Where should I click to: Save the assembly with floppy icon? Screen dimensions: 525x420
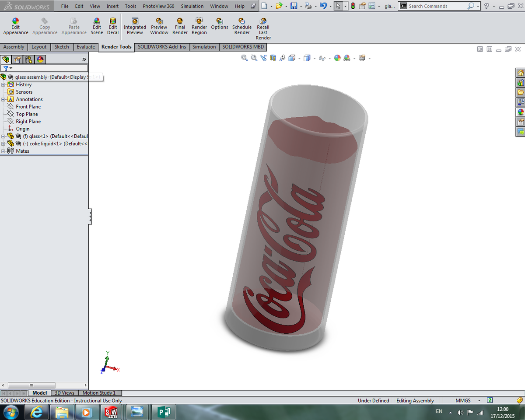294,6
